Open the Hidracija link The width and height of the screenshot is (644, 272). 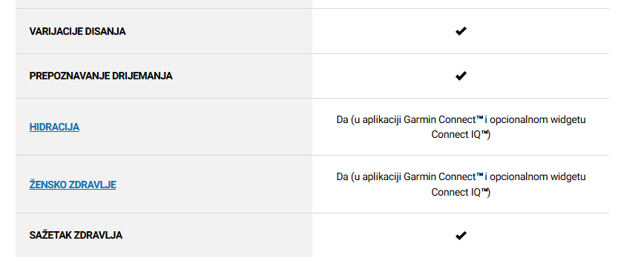click(x=54, y=127)
